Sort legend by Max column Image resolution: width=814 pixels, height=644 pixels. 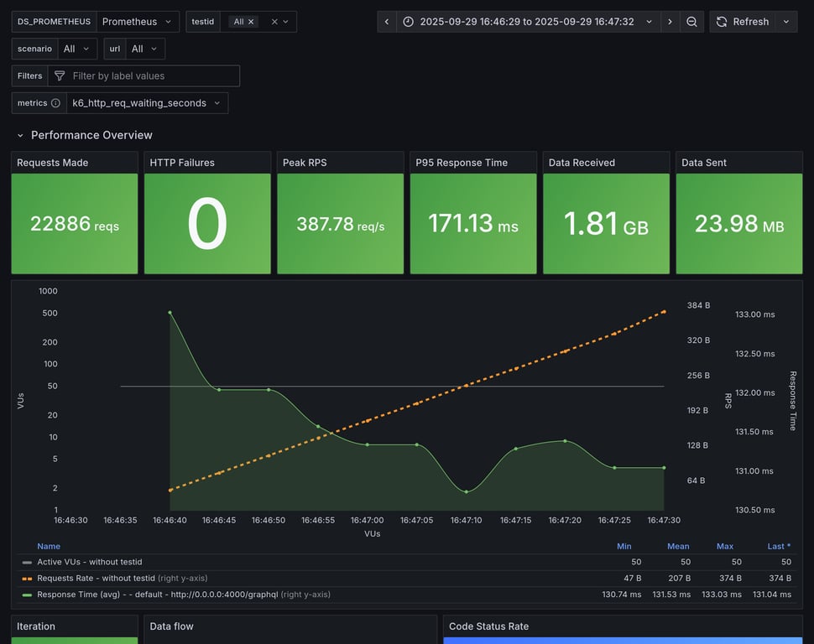pos(724,546)
